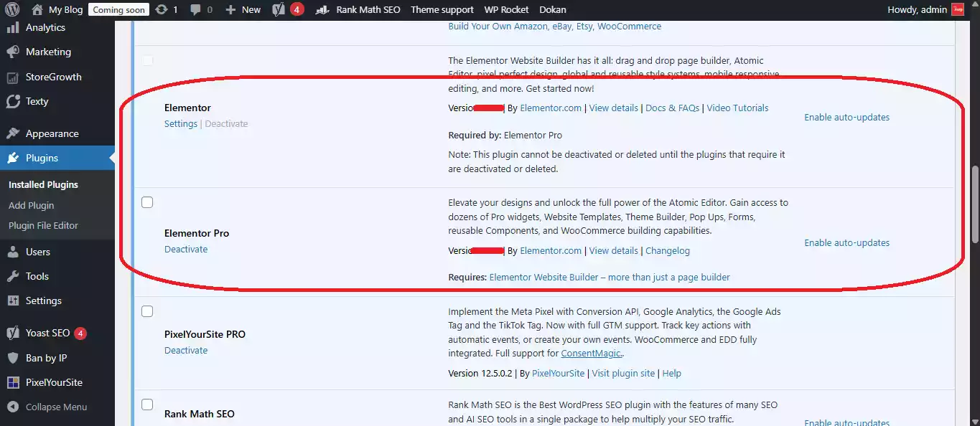
Task: Open Elementor Settings link
Action: 181,123
